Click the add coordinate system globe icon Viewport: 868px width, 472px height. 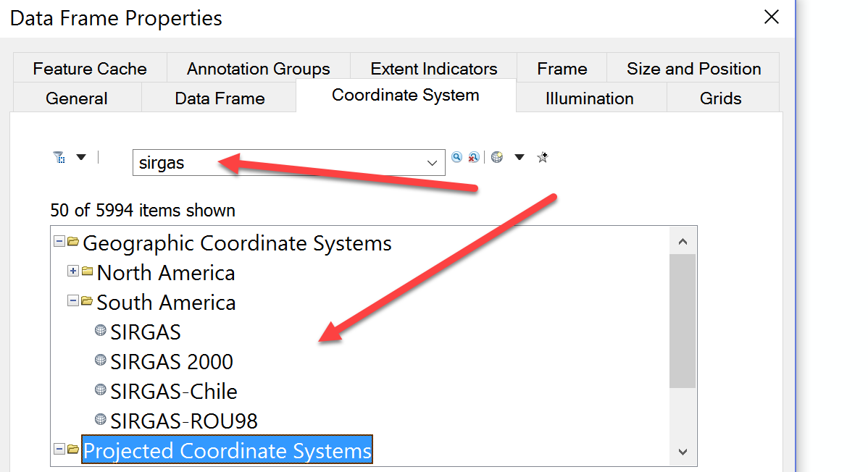497,157
